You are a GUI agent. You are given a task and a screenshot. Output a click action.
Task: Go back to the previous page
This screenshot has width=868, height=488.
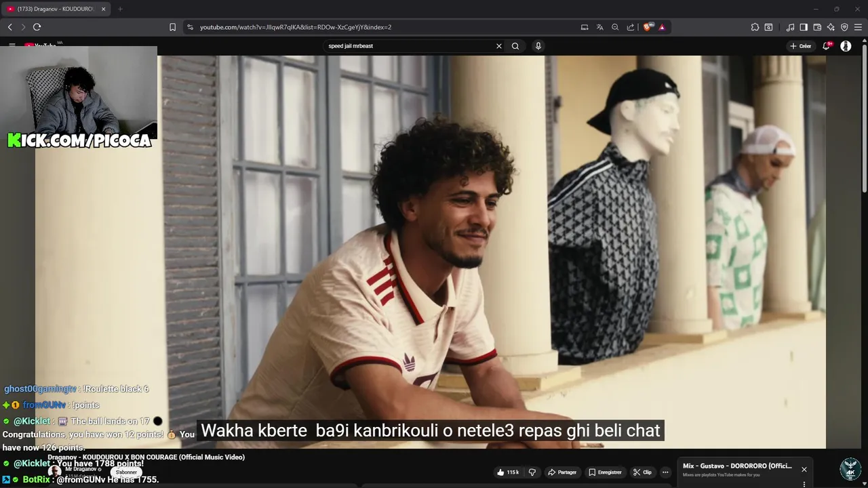10,27
